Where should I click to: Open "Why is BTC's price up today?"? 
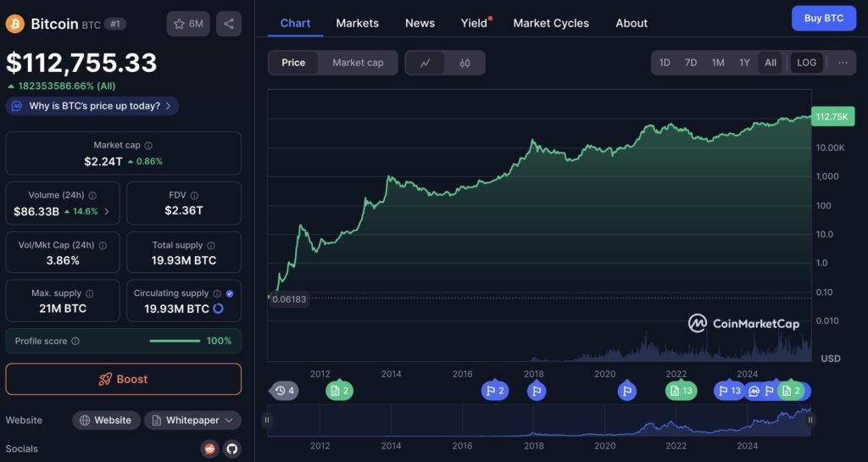(x=92, y=106)
